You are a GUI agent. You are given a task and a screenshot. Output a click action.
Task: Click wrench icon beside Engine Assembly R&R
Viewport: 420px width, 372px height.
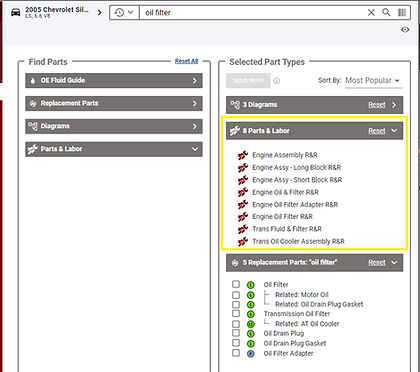pos(243,155)
